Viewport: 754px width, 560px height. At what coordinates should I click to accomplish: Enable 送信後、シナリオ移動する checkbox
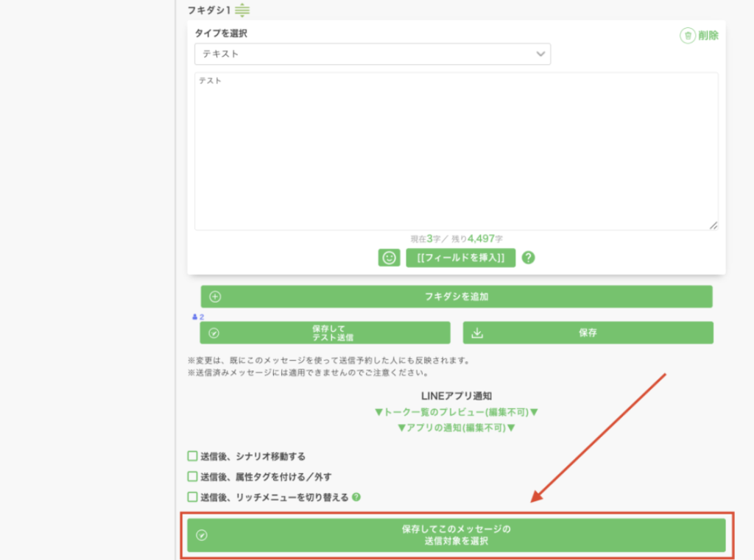point(192,456)
